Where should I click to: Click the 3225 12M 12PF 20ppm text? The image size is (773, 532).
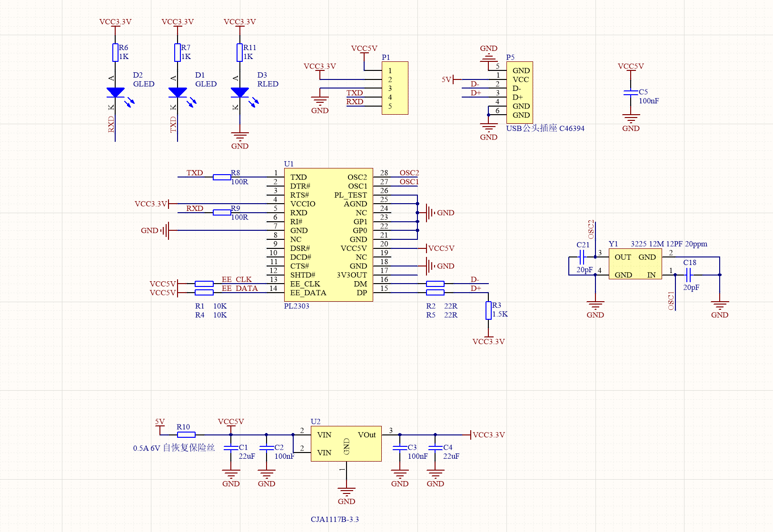click(669, 244)
